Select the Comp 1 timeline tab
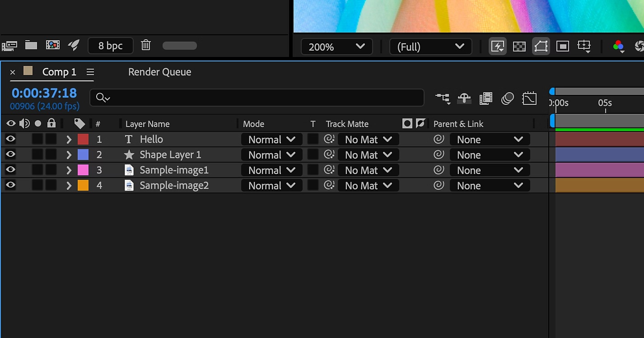 pos(59,72)
